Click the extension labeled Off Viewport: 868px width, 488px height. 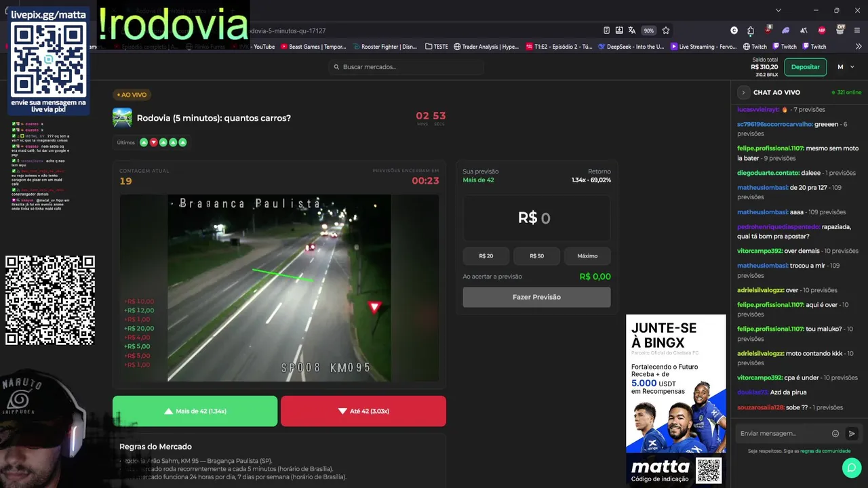click(840, 30)
